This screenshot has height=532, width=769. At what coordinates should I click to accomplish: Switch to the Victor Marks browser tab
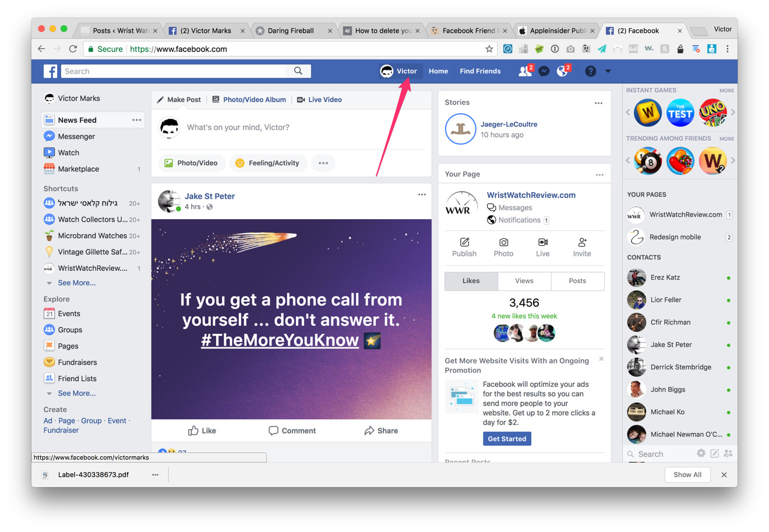pos(205,30)
